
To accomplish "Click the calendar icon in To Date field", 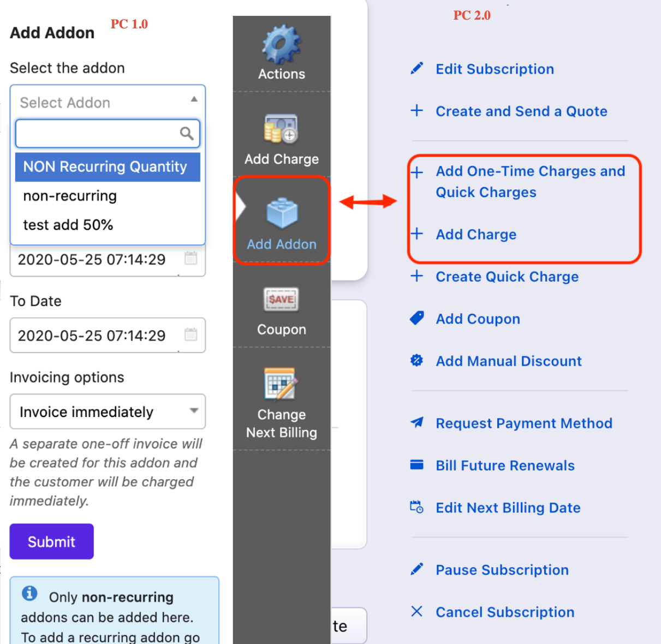I will coord(190,335).
